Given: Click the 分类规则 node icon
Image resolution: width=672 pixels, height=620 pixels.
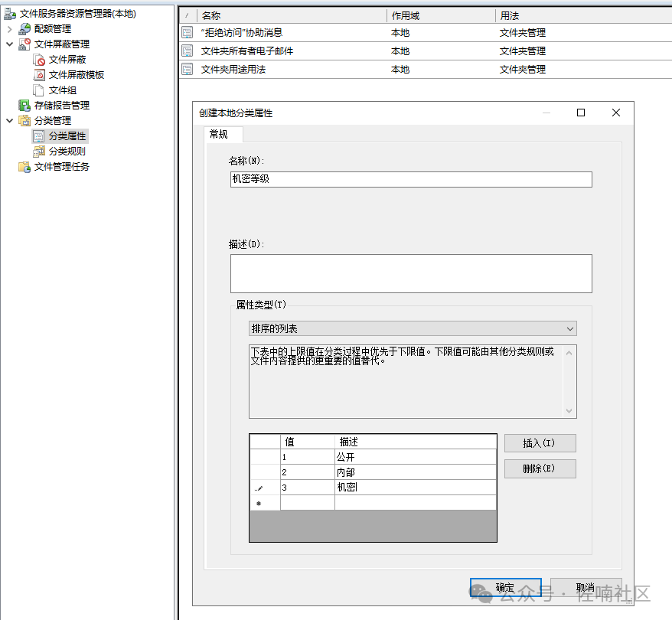Looking at the screenshot, I should (39, 152).
